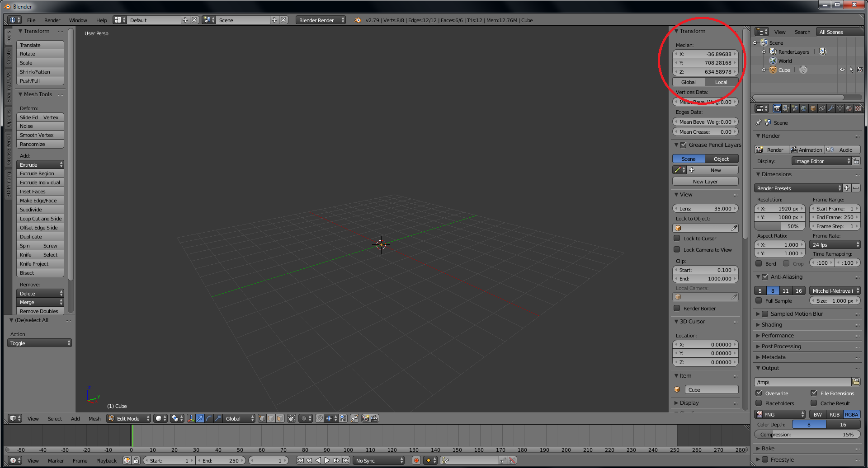Uncheck the Overwrite output option
This screenshot has height=468, width=868.
[x=759, y=393]
